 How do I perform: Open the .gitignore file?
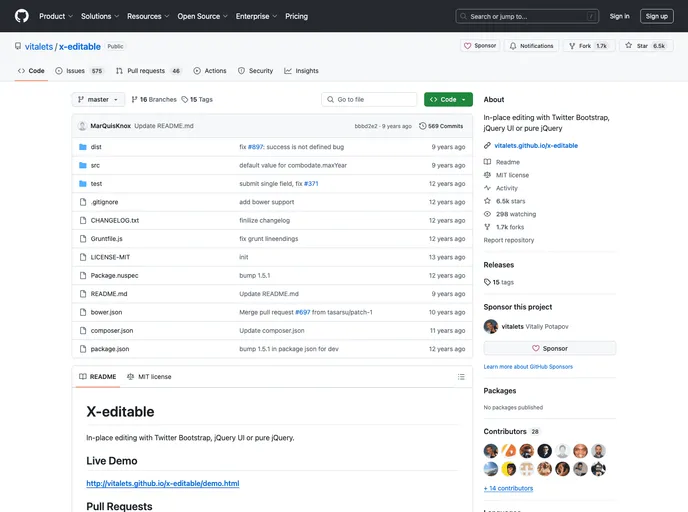(x=104, y=202)
